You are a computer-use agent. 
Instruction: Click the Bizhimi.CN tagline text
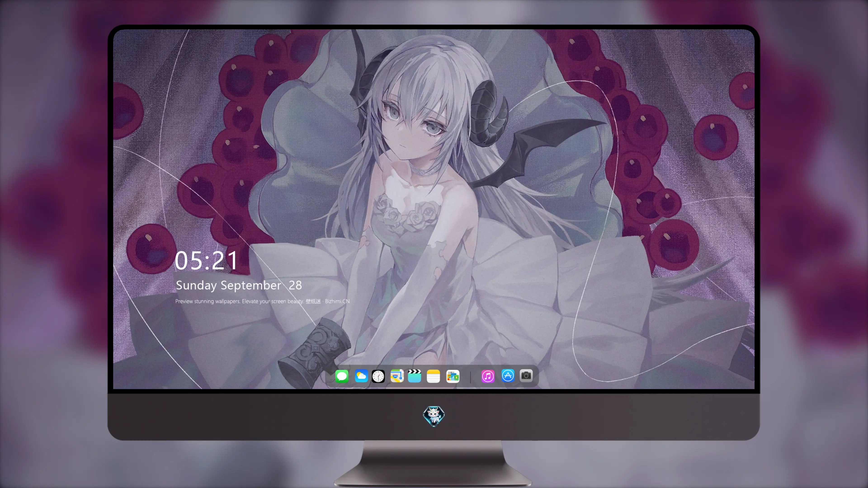[262, 301]
